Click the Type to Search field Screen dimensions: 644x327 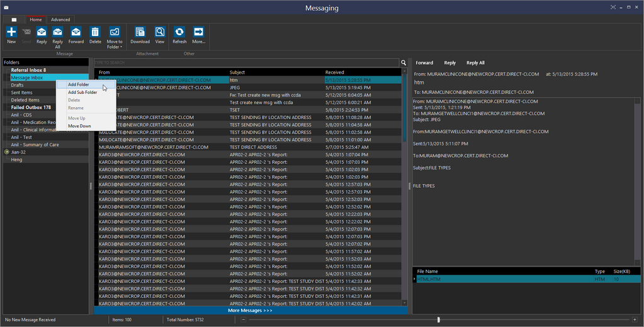[246, 62]
